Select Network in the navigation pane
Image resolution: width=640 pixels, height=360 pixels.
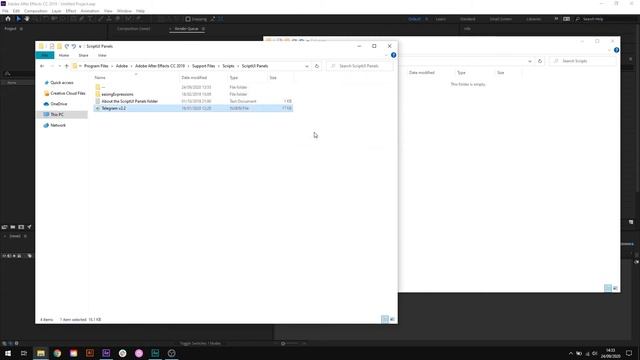tap(54, 125)
